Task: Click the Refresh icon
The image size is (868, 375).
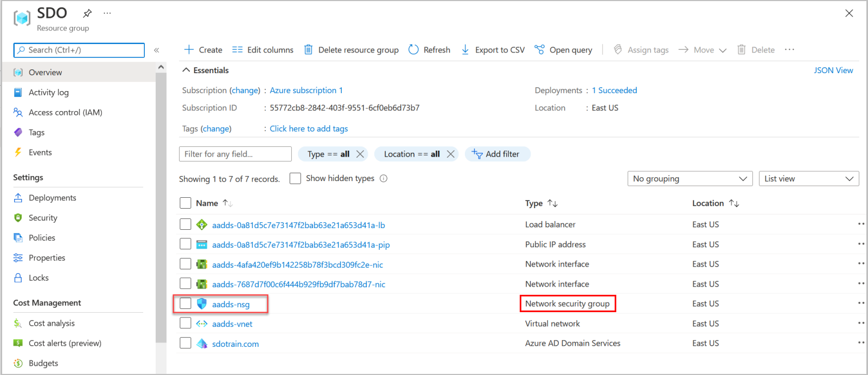Action: coord(413,50)
